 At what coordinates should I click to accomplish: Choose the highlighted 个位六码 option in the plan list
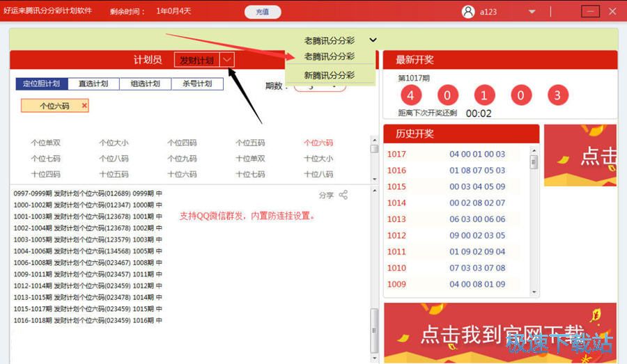318,143
